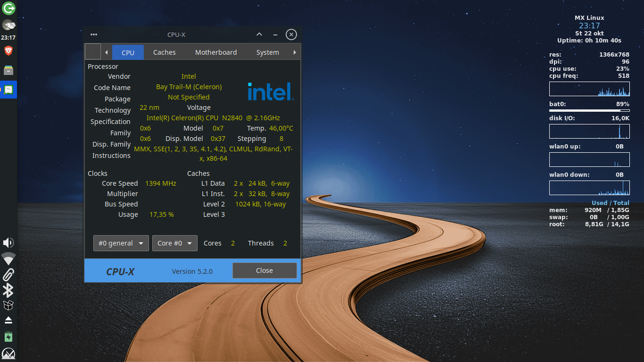Screen dimensions: 644x362
Task: Open the Motherboard tab
Action: (216, 52)
